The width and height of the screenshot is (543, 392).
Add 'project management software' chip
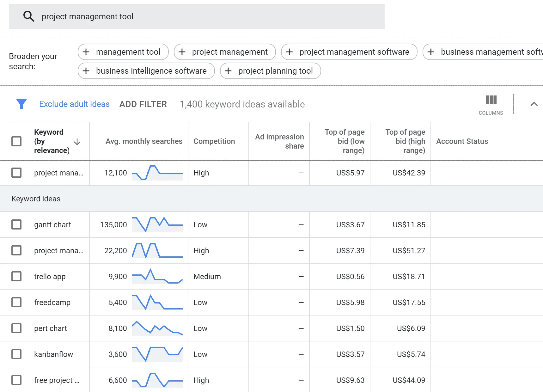click(x=349, y=52)
